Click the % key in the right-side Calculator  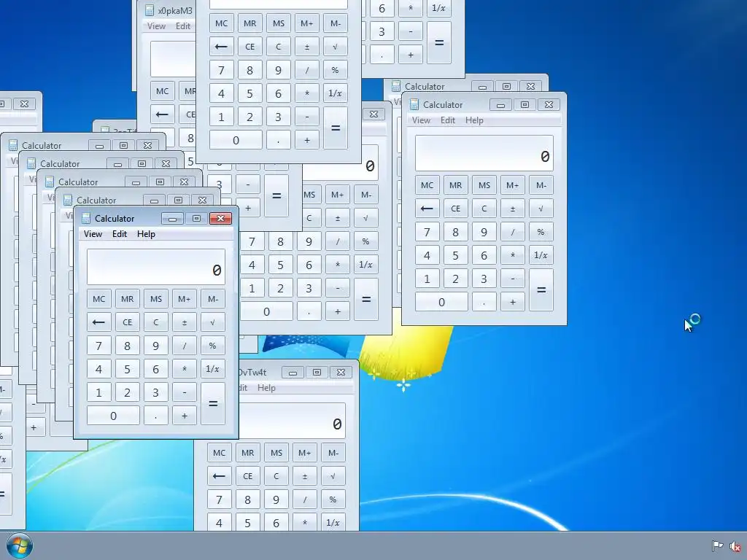tap(541, 232)
